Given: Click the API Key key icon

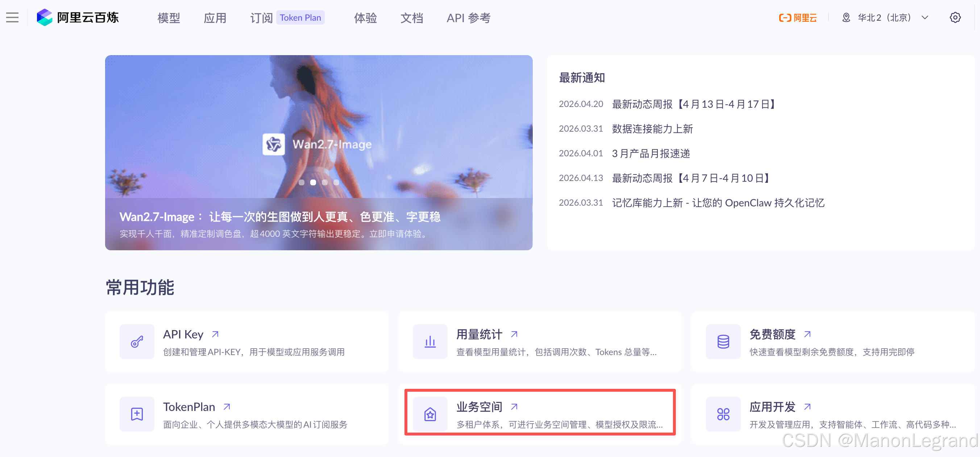Looking at the screenshot, I should point(137,342).
